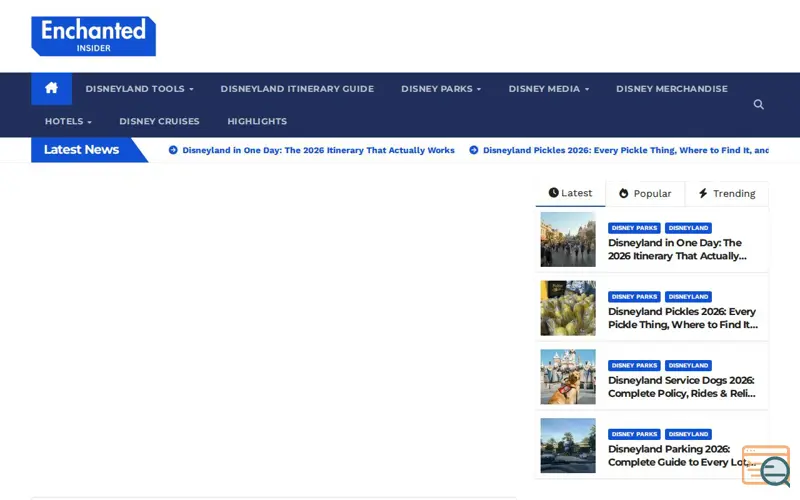
Task: Switch to the Popular tab
Action: click(645, 193)
